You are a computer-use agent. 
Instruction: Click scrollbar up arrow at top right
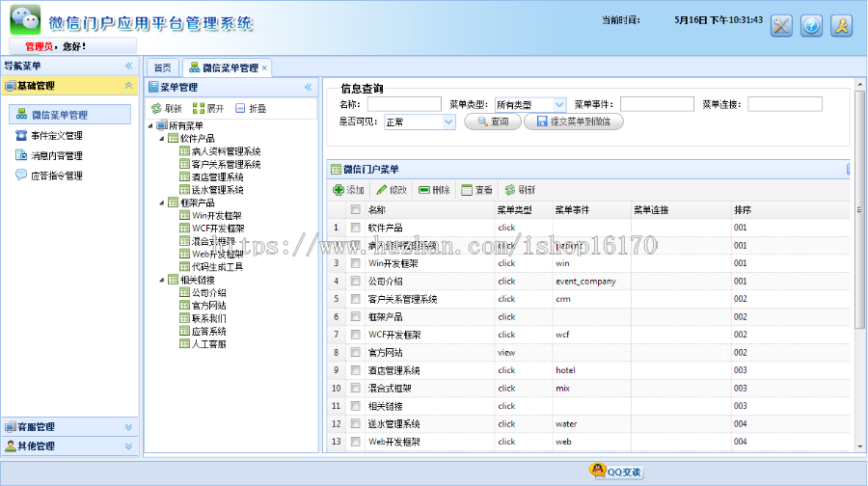tap(859, 85)
